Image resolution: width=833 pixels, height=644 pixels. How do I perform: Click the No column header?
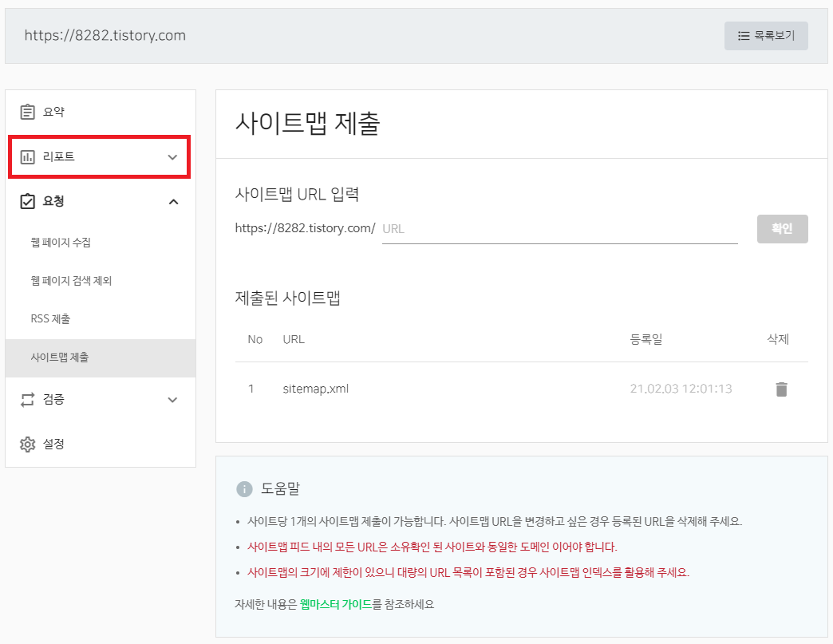pos(255,339)
